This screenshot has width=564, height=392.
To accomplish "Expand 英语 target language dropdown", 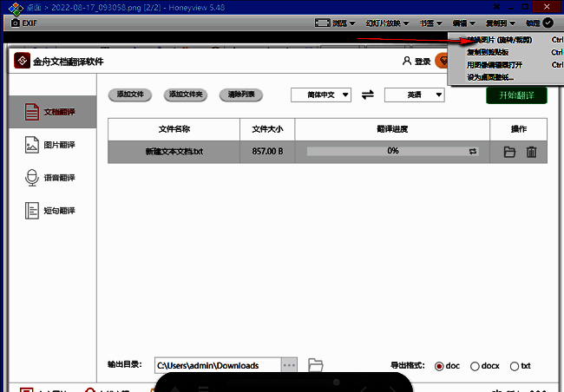I will pyautogui.click(x=414, y=95).
